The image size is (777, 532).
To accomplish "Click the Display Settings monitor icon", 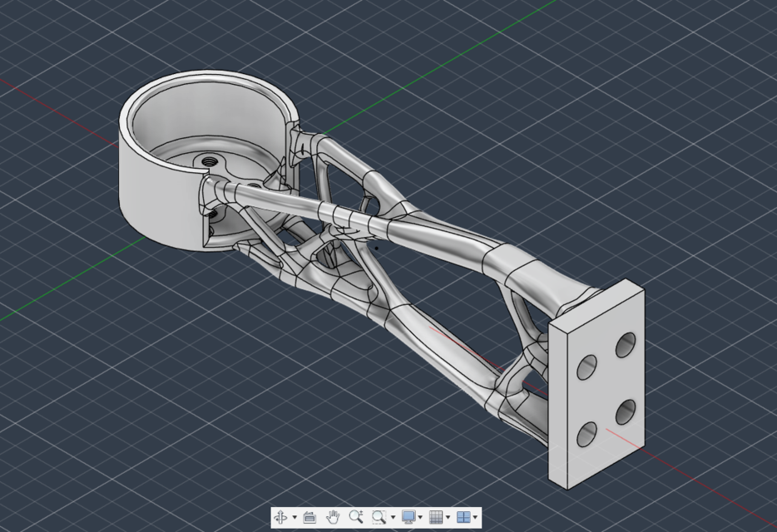I will [x=408, y=516].
